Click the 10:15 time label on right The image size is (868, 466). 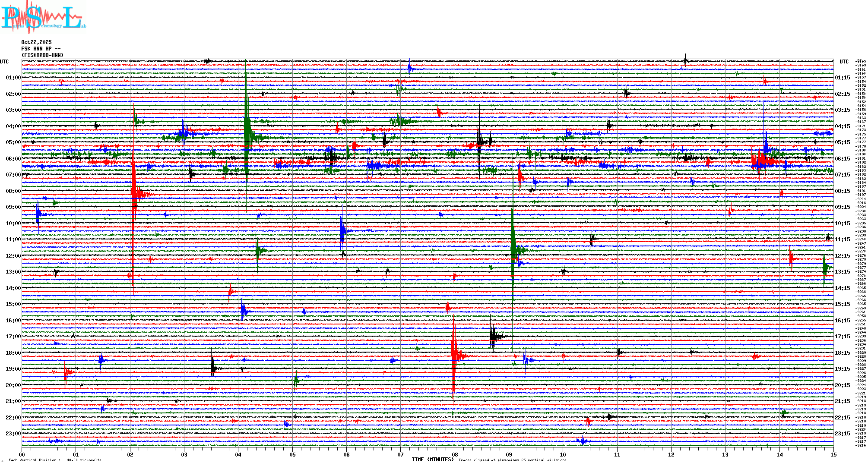coord(843,224)
